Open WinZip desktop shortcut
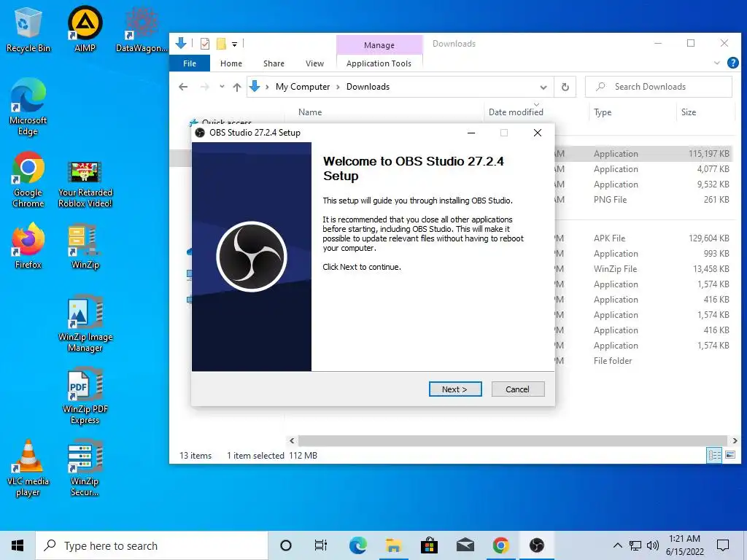 click(85, 246)
